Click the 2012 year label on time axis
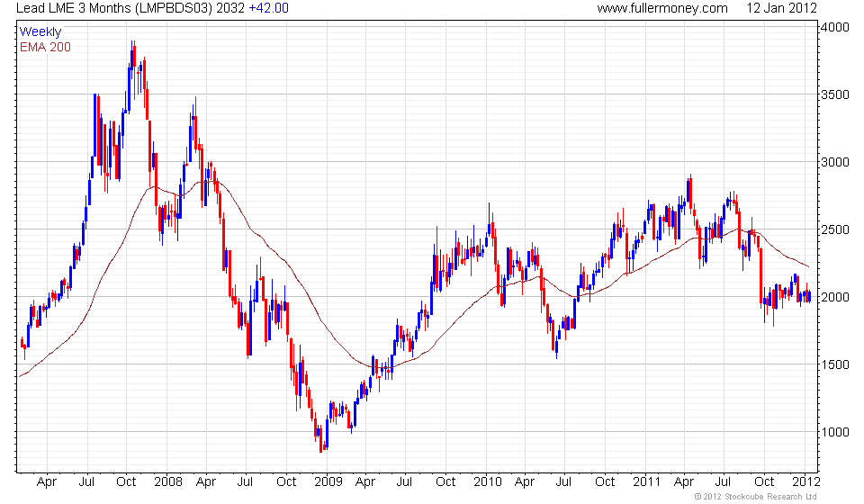The height and width of the screenshot is (504, 864). (x=806, y=482)
